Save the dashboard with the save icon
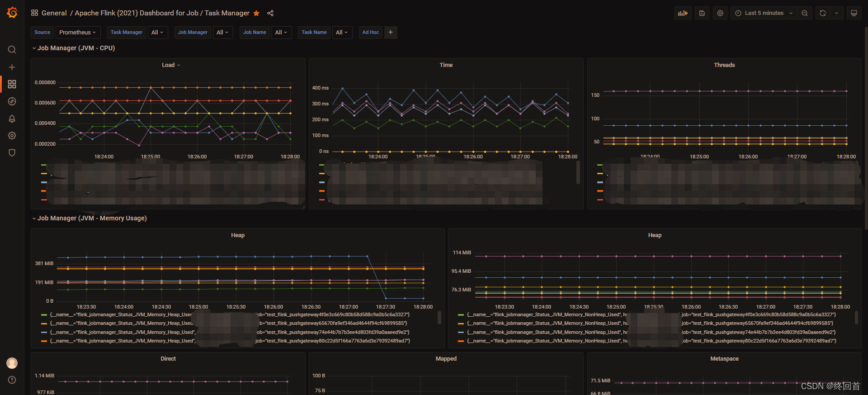This screenshot has height=395, width=868. [x=702, y=13]
